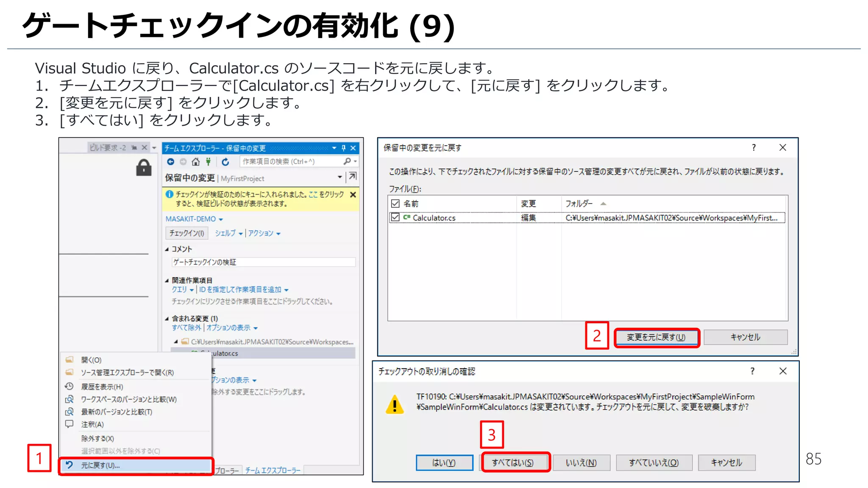Refresh Team Explorer with the circular arrow
The height and width of the screenshot is (488, 868).
pos(225,161)
